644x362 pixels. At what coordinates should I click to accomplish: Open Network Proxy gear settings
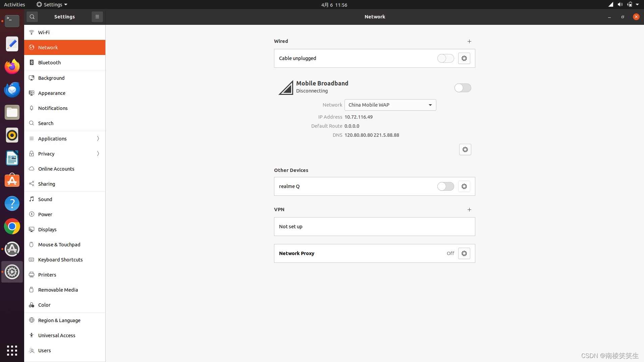coord(464,253)
